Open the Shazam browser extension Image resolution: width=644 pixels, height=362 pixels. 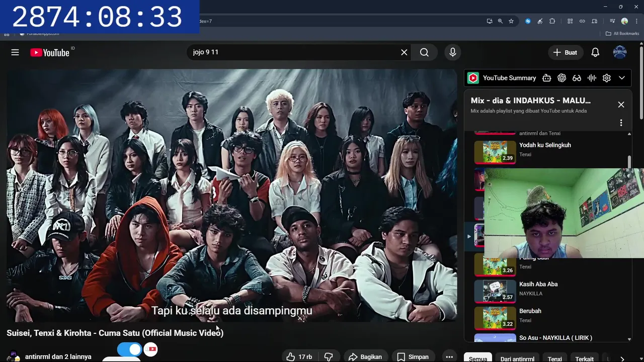click(528, 21)
